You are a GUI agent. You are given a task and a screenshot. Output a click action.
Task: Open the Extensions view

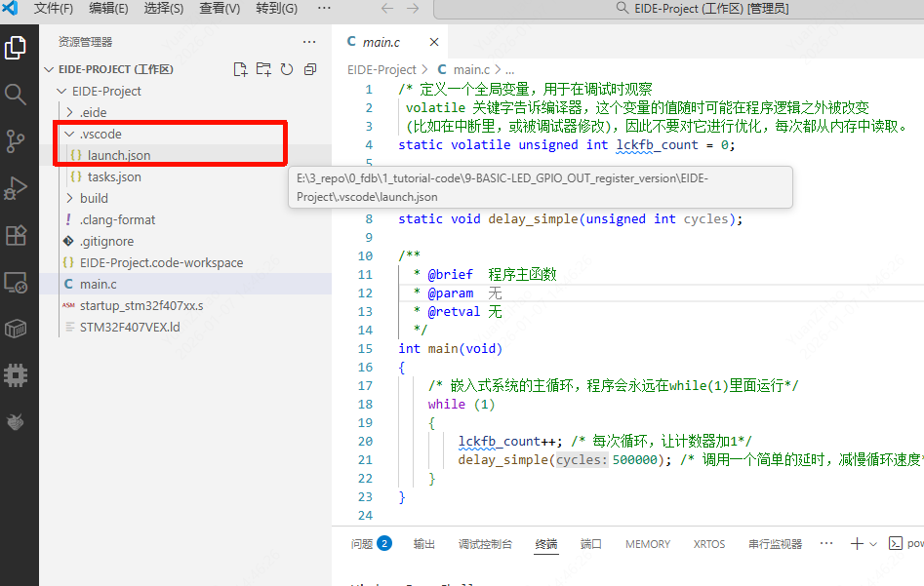pyautogui.click(x=16, y=235)
